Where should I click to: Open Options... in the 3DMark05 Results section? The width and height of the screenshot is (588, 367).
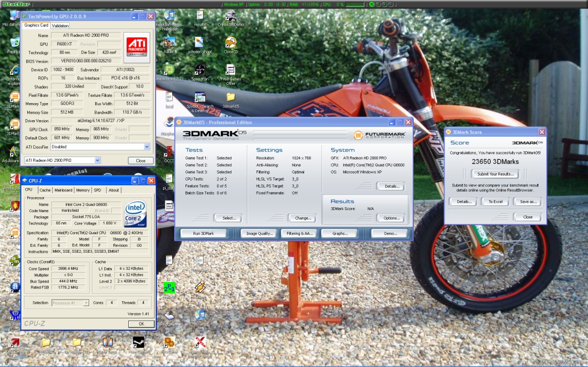point(391,218)
